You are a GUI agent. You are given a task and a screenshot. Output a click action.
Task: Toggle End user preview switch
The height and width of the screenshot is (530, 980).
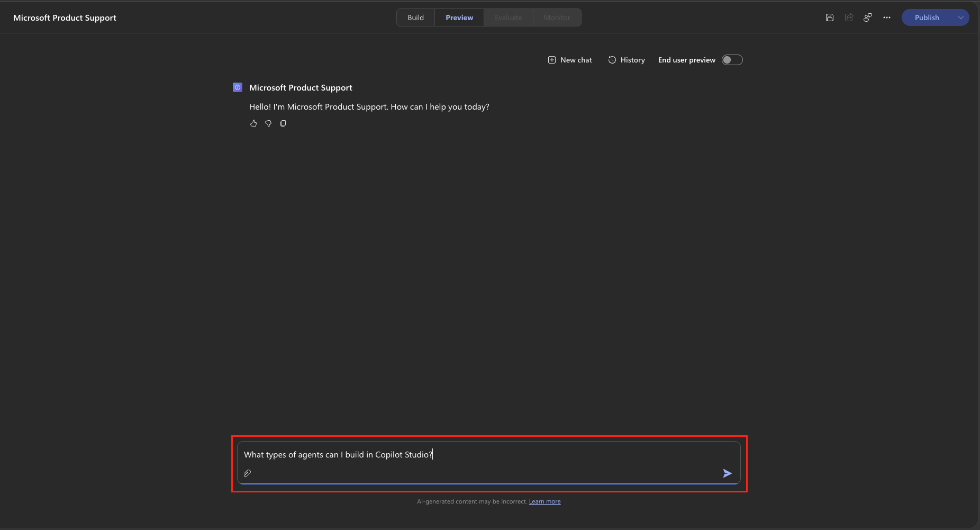point(732,60)
